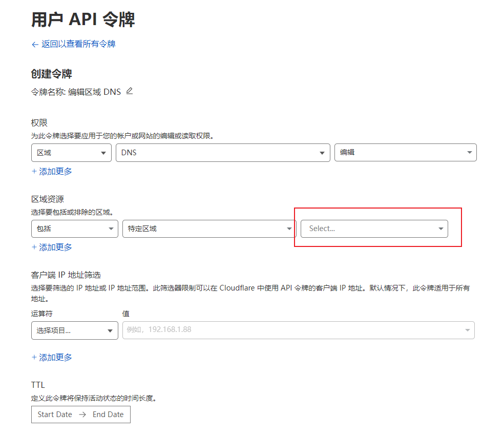
Task: Click the arrow icon between Start Date and End Date
Action: 82,415
